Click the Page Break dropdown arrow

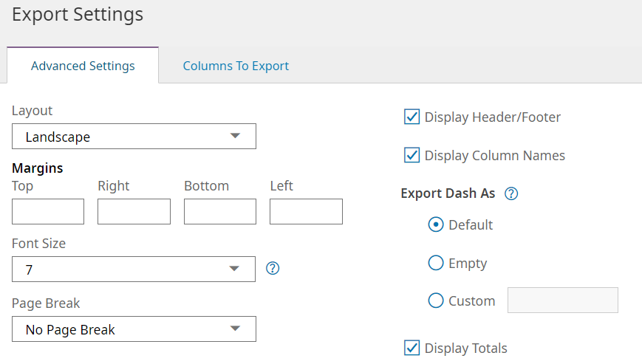[x=235, y=329]
